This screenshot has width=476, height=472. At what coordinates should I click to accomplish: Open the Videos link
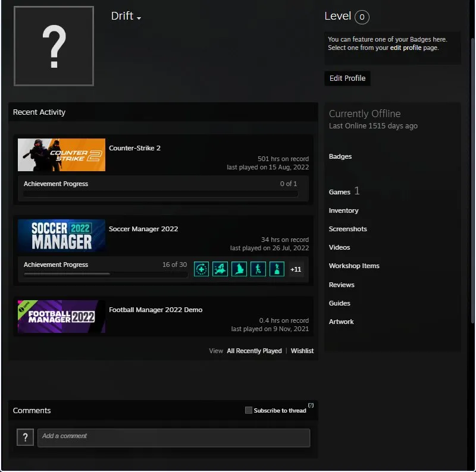click(x=339, y=247)
